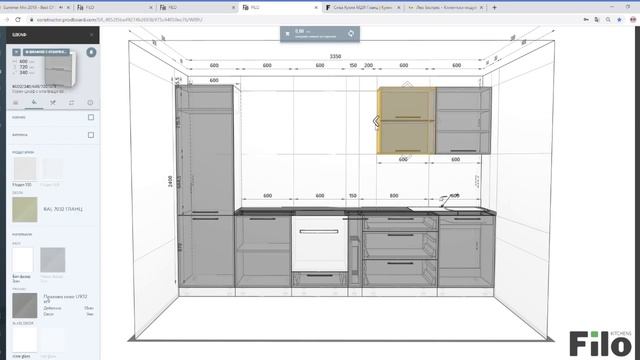The width and height of the screenshot is (640, 360).
Task: Click the 340 depth dimension value in panel
Action: click(24, 73)
